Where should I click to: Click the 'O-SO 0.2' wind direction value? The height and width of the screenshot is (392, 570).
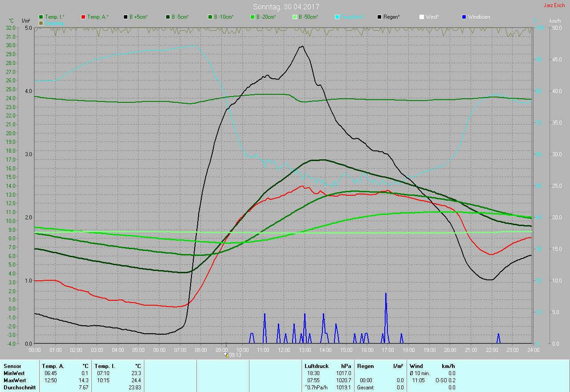(x=445, y=380)
